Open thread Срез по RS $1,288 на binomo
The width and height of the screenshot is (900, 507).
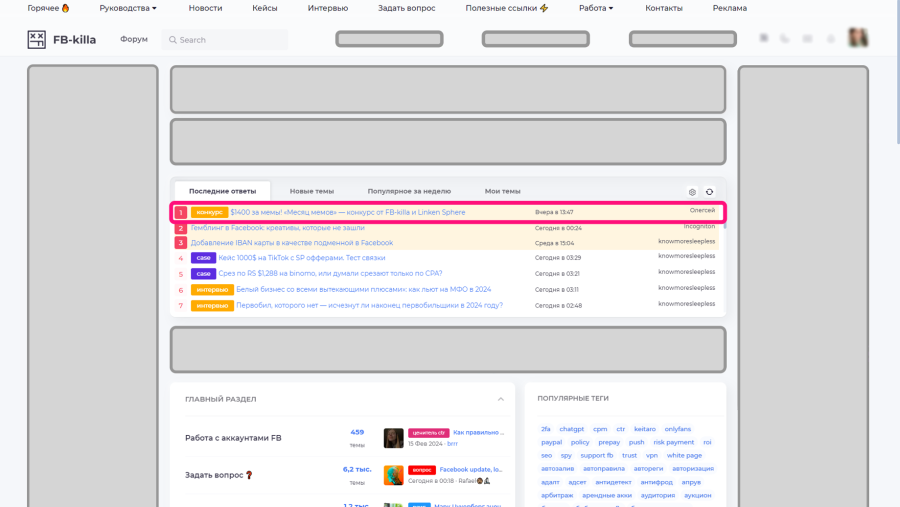330,273
